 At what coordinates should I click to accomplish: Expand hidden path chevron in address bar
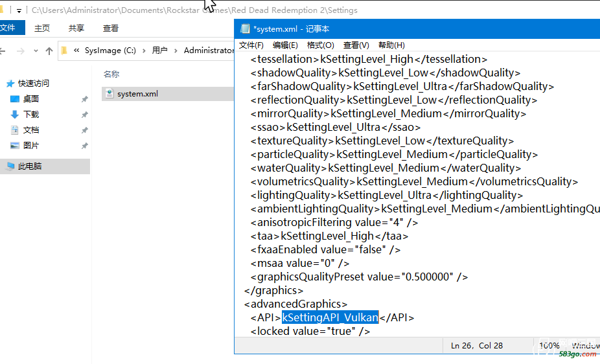coord(76,51)
